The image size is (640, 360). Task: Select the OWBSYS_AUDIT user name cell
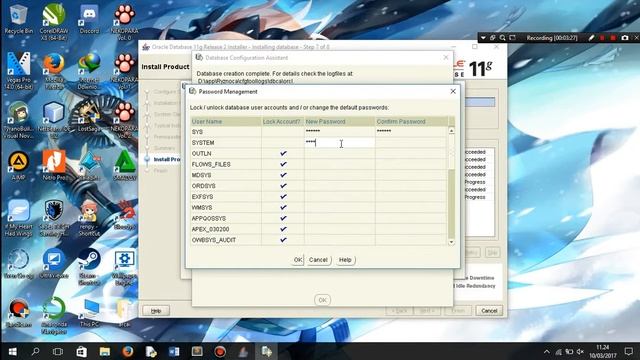(x=226, y=240)
